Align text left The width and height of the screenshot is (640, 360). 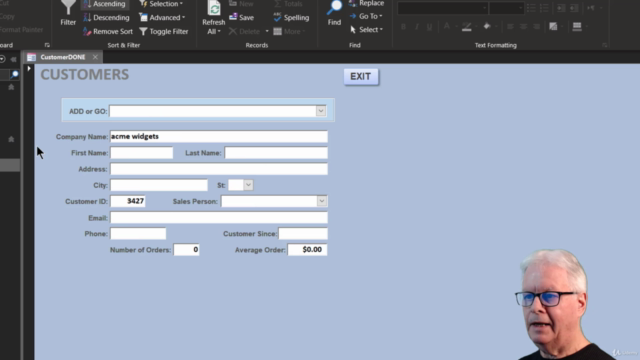(510, 27)
